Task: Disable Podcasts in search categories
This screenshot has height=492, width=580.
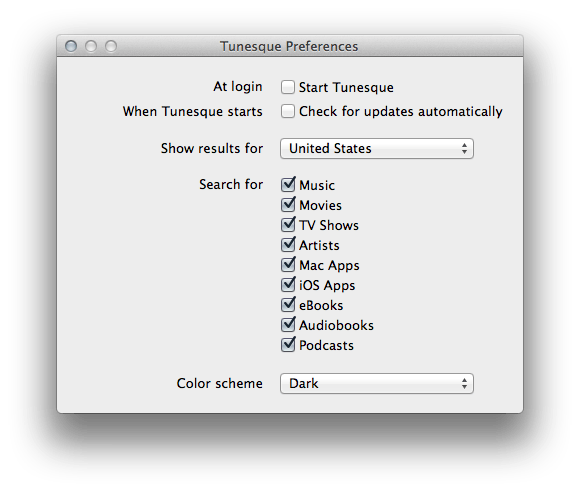Action: (288, 344)
